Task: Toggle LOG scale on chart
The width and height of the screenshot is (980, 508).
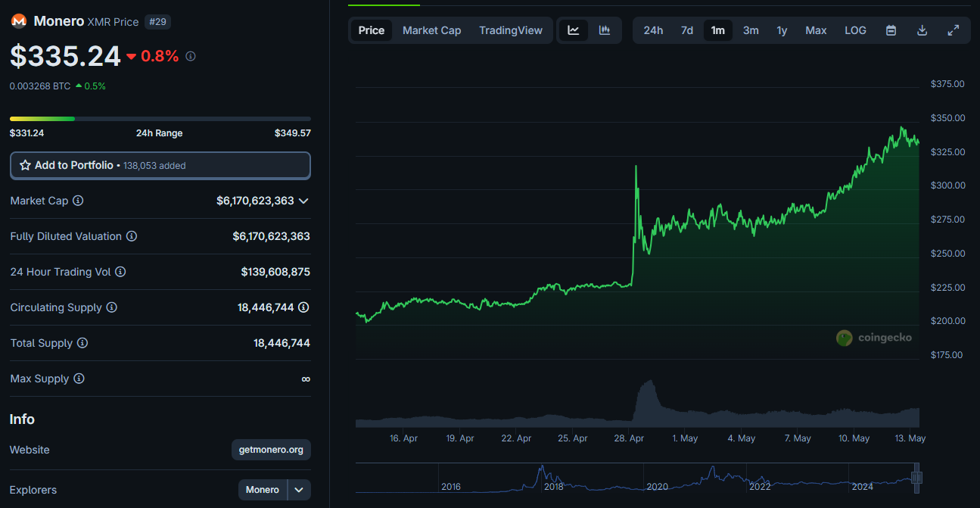Action: coord(856,30)
